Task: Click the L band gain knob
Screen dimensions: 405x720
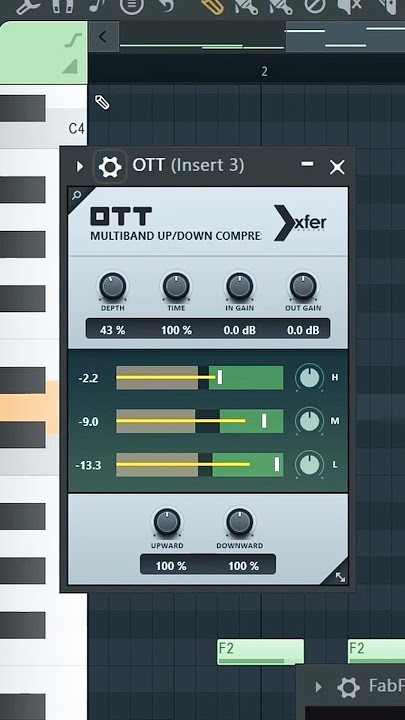Action: point(309,464)
